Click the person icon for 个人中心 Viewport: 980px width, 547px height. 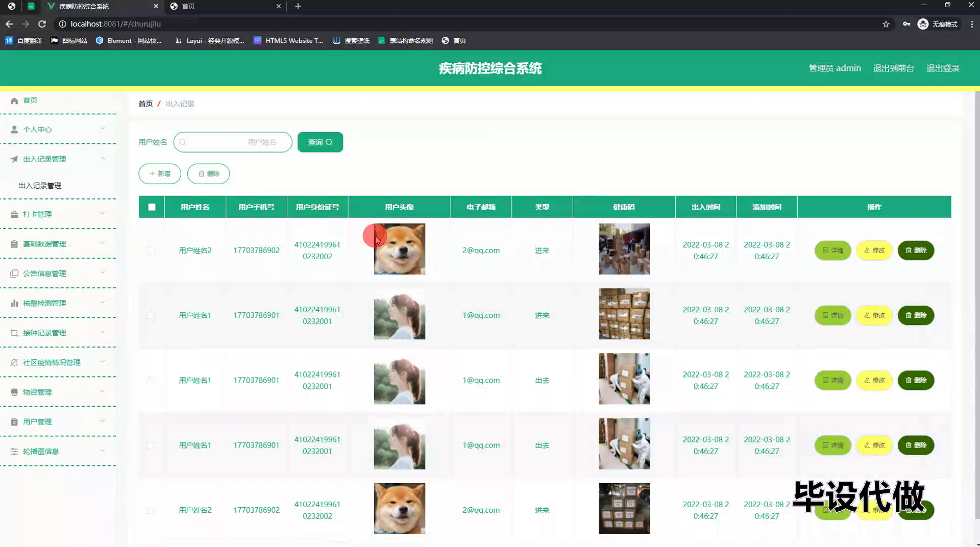tap(14, 130)
